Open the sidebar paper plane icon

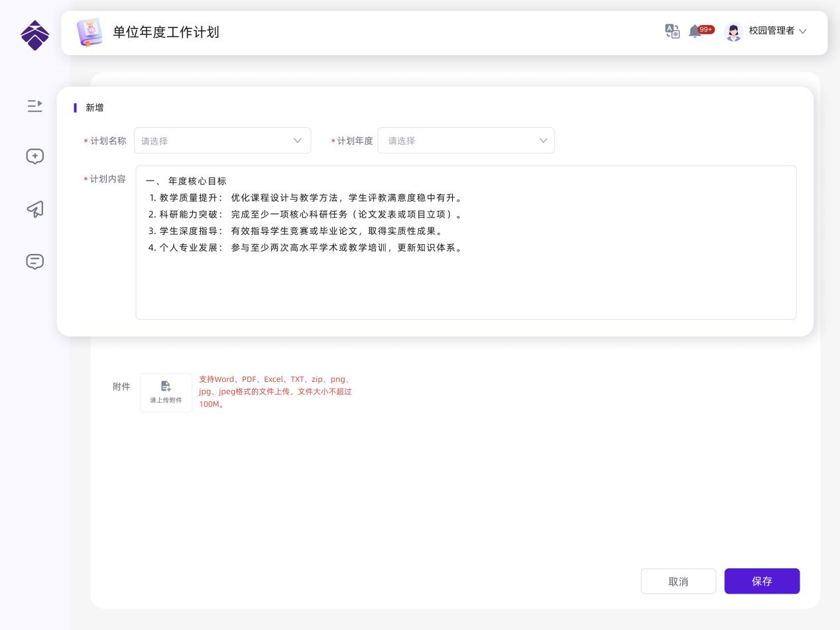pyautogui.click(x=34, y=209)
